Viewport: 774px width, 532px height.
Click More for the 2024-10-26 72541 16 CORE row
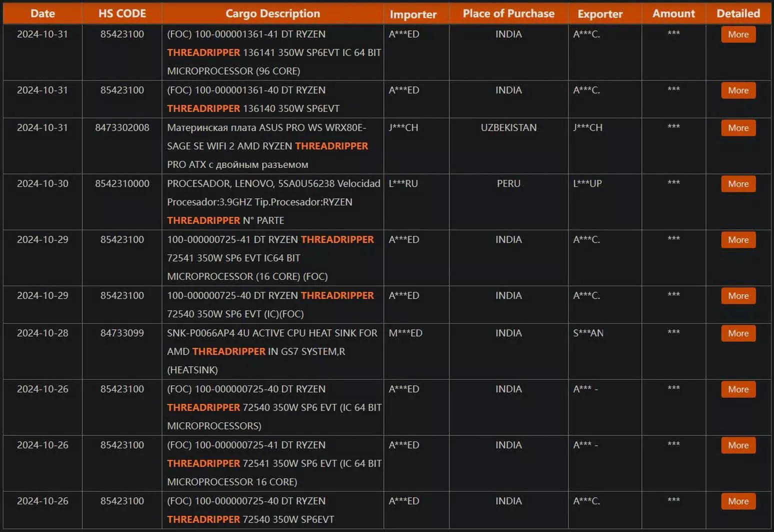point(738,445)
